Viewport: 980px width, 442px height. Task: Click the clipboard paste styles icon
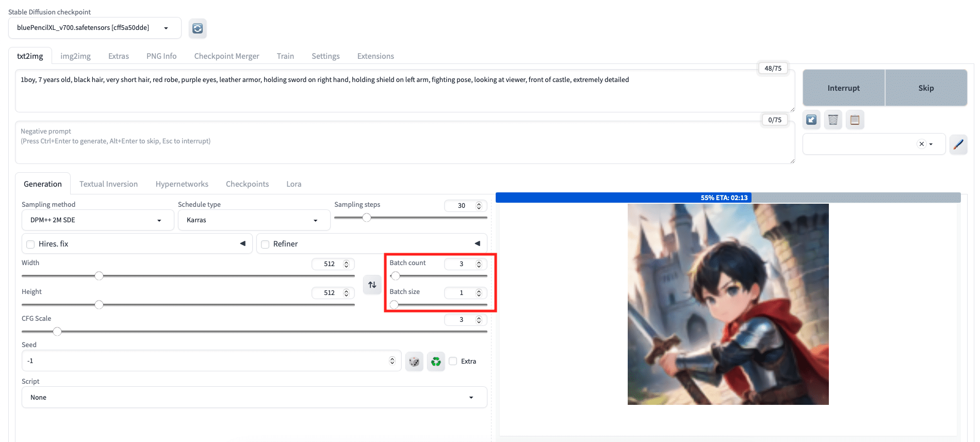coord(855,120)
